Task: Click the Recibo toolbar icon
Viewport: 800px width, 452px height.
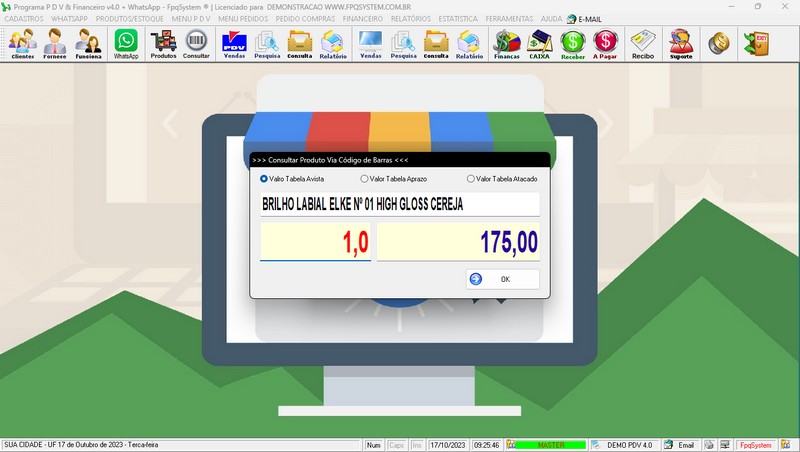Action: [x=643, y=44]
